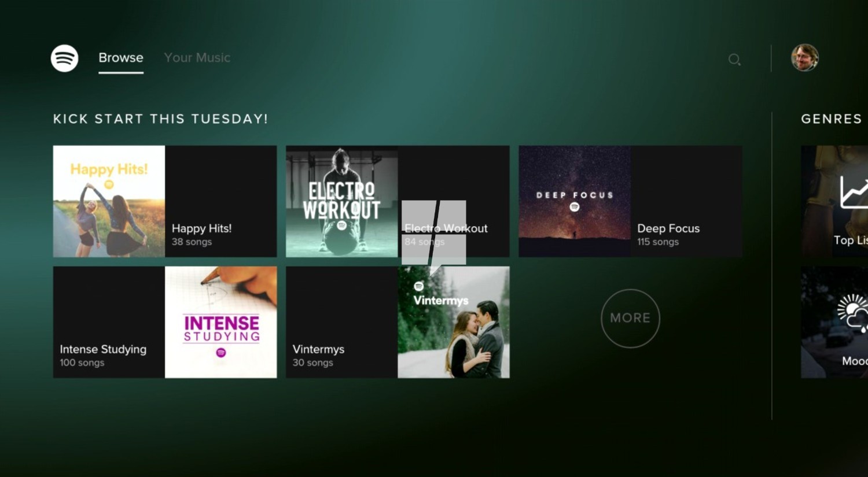Click the 30 songs label
868x477 pixels.
pyautogui.click(x=312, y=363)
